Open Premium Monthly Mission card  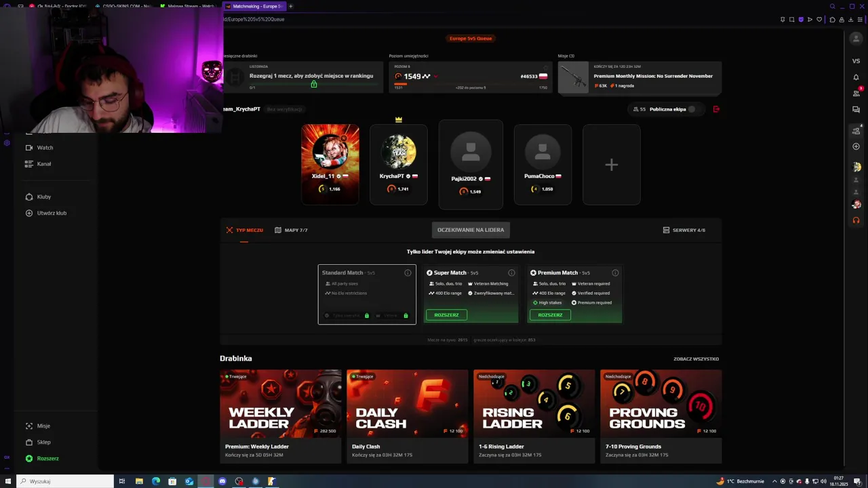(x=639, y=77)
